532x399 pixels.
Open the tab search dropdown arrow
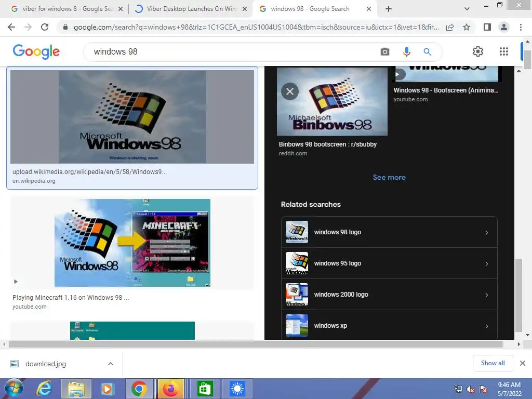click(467, 9)
